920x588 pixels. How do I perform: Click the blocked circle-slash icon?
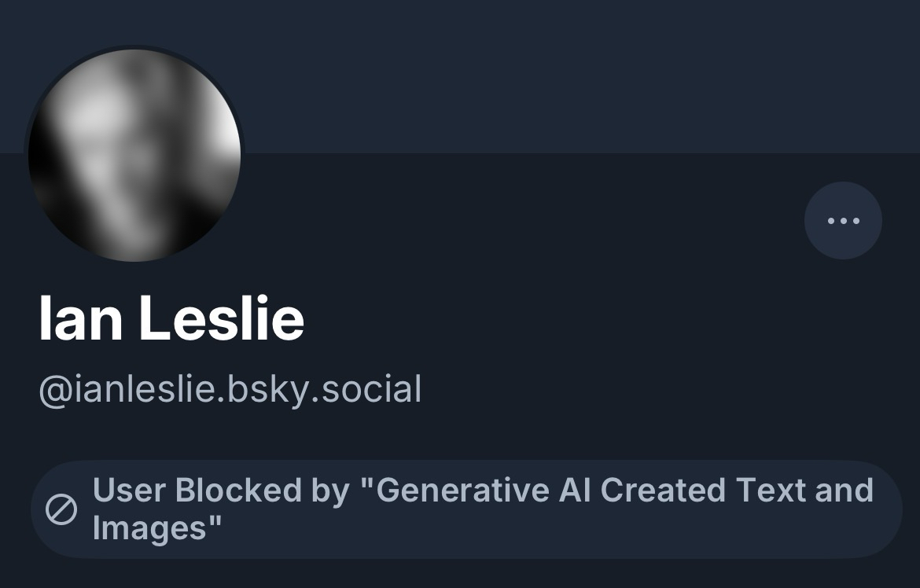pyautogui.click(x=61, y=510)
